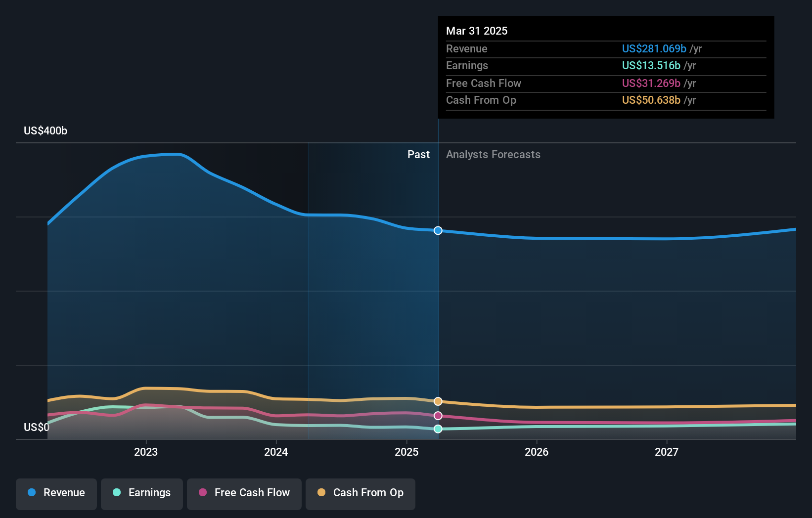Click the Revenue data point marker

click(438, 231)
